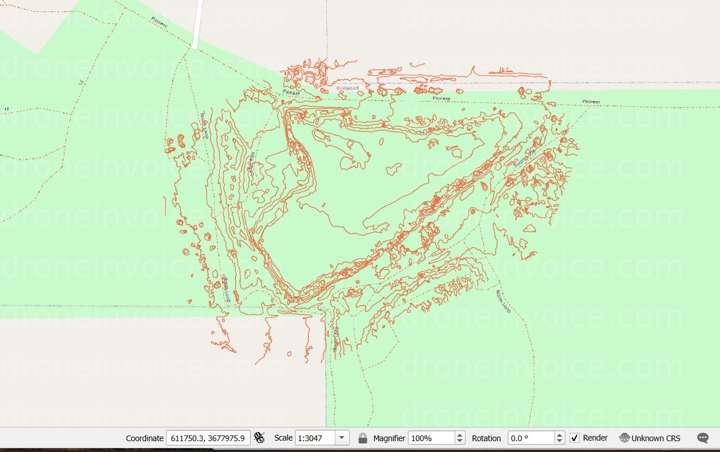Click the Coordinate input field

pos(208,438)
